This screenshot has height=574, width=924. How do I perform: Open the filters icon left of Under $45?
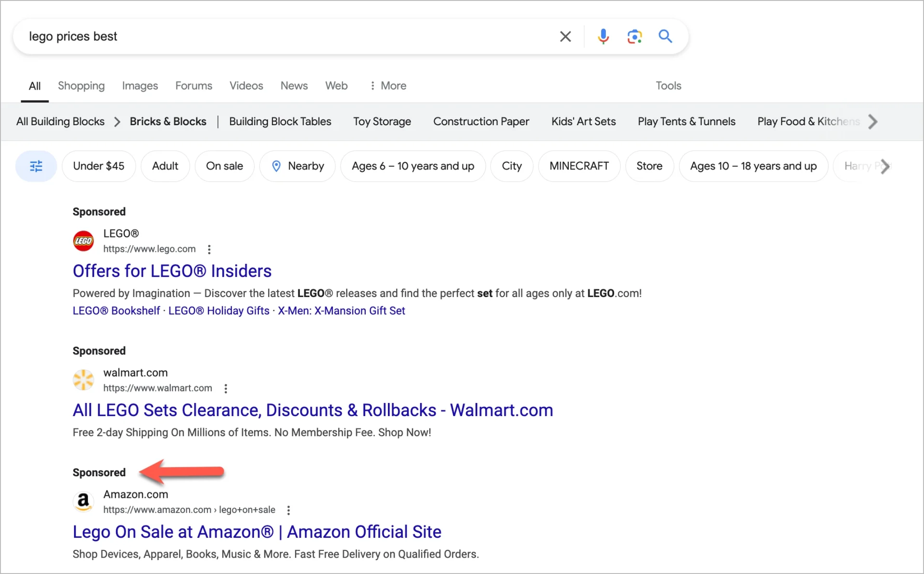pyautogui.click(x=36, y=166)
